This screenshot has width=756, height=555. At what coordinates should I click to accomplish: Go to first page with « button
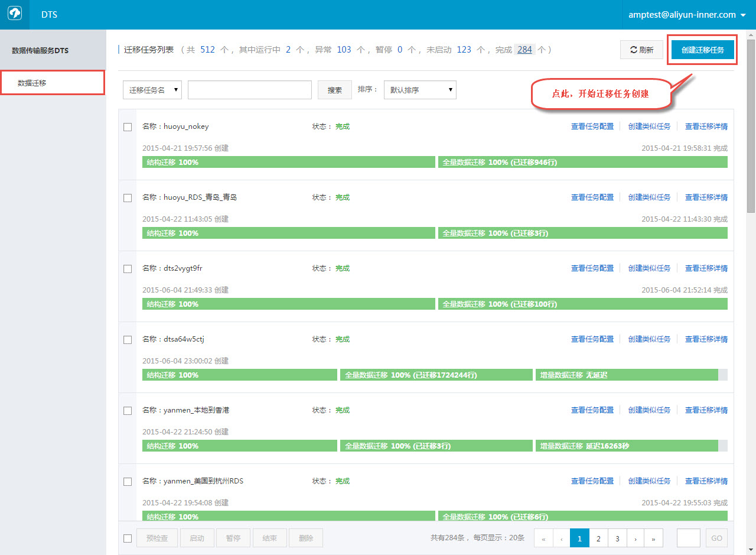[x=543, y=538]
